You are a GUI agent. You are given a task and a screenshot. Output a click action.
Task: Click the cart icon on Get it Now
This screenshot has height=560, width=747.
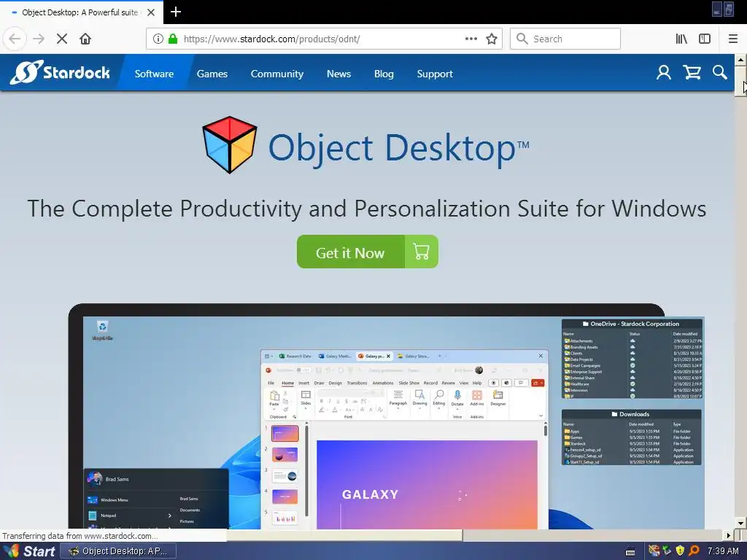[421, 252]
